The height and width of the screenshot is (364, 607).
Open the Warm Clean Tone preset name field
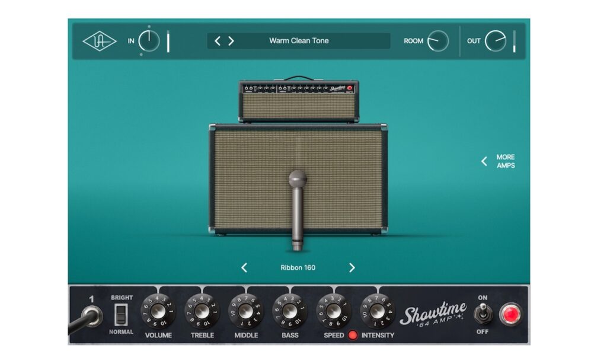pyautogui.click(x=299, y=41)
